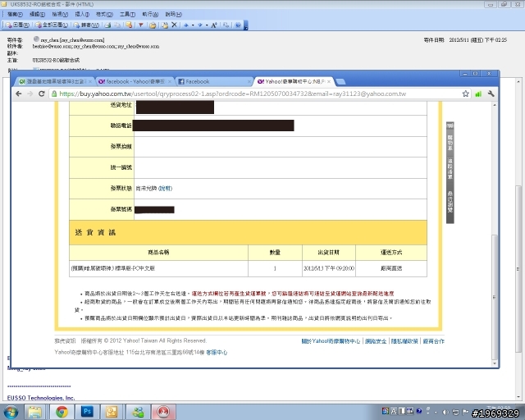Open the 追蹤清單 side panel tab
Viewport: 525px width, 420px height.
tap(450, 168)
